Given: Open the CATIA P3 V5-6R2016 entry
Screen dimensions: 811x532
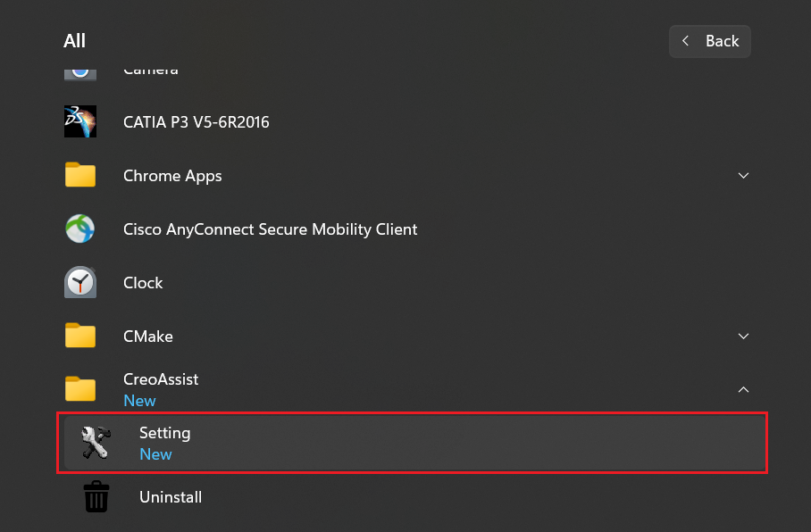Looking at the screenshot, I should tap(196, 122).
